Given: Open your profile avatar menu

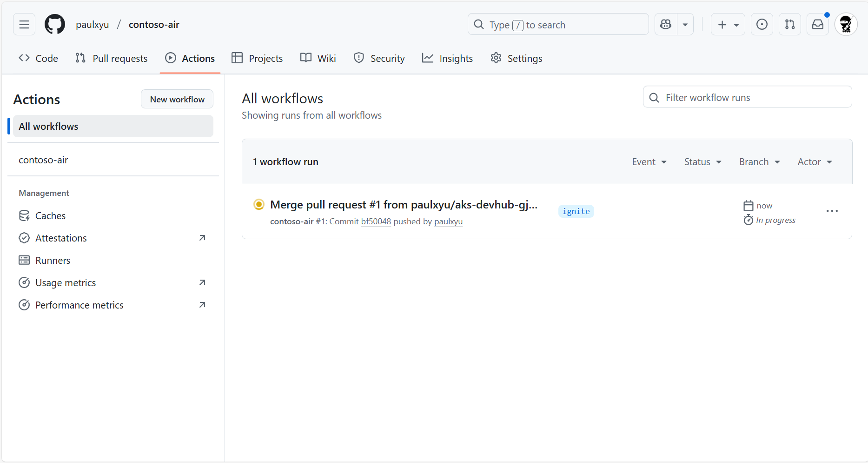Looking at the screenshot, I should click(846, 24).
